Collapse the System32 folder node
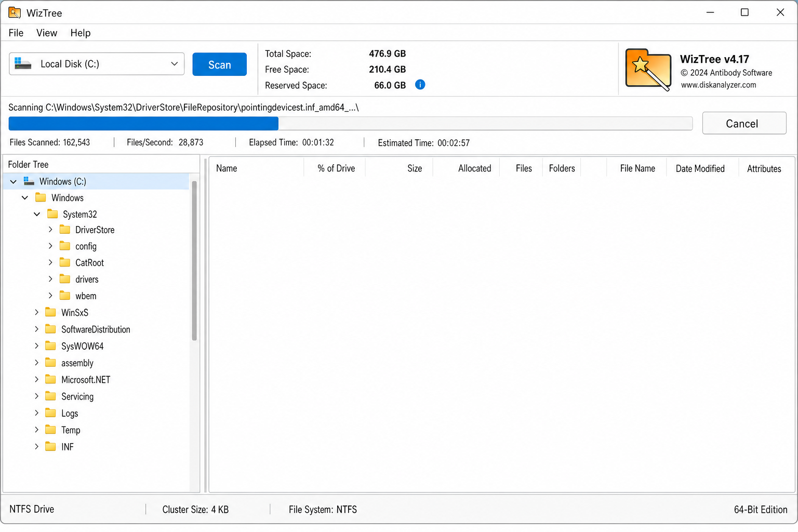798x532 pixels. (x=37, y=214)
